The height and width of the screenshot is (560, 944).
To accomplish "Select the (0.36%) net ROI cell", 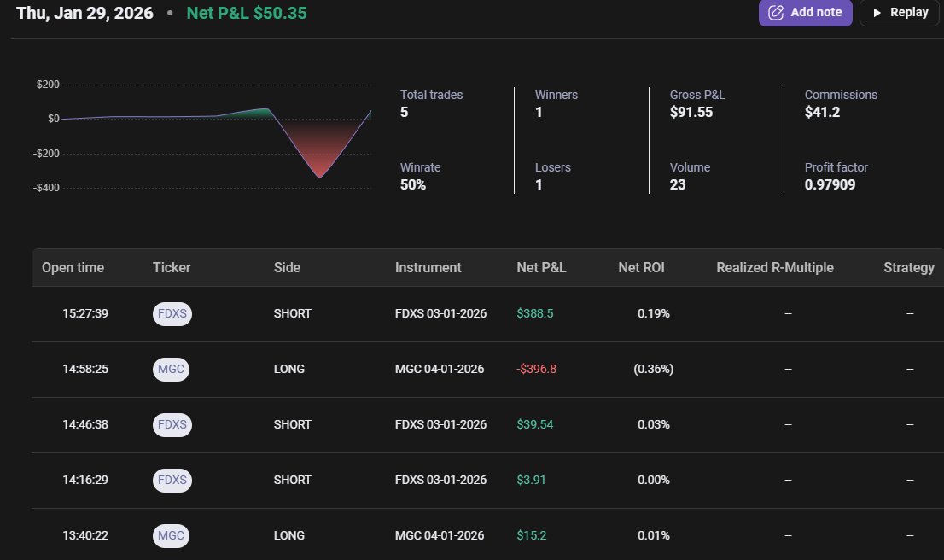I will (654, 369).
